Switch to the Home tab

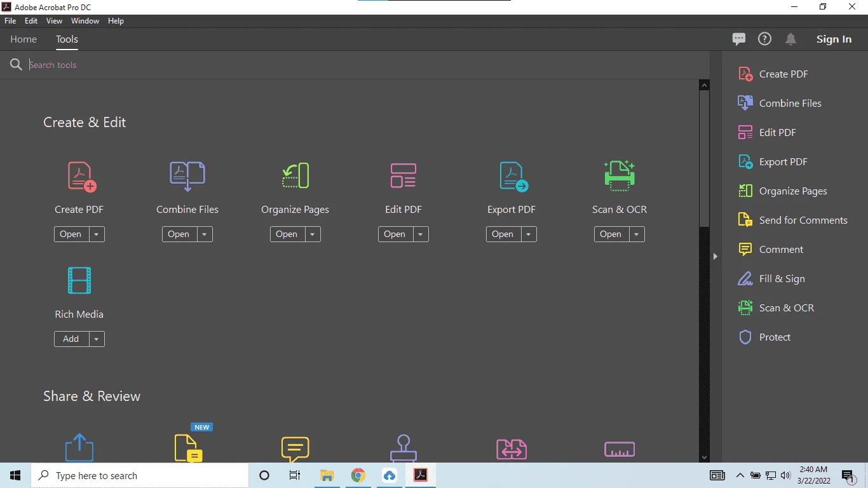(x=24, y=39)
